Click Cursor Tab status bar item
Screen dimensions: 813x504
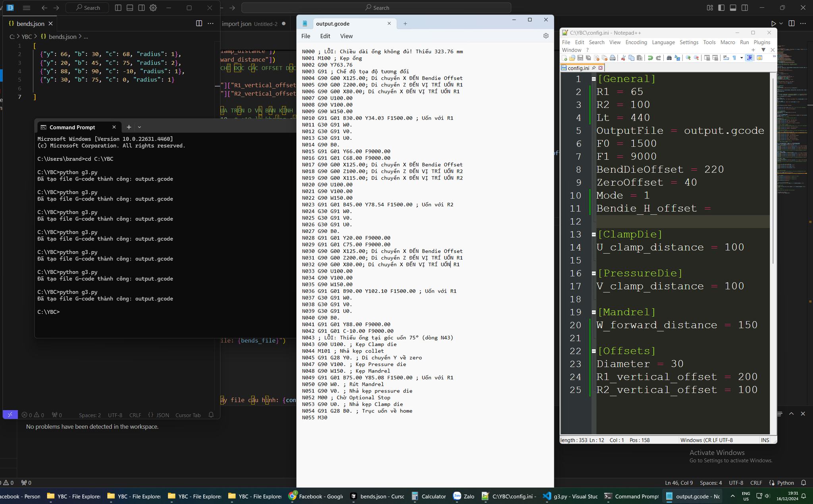[x=188, y=415]
